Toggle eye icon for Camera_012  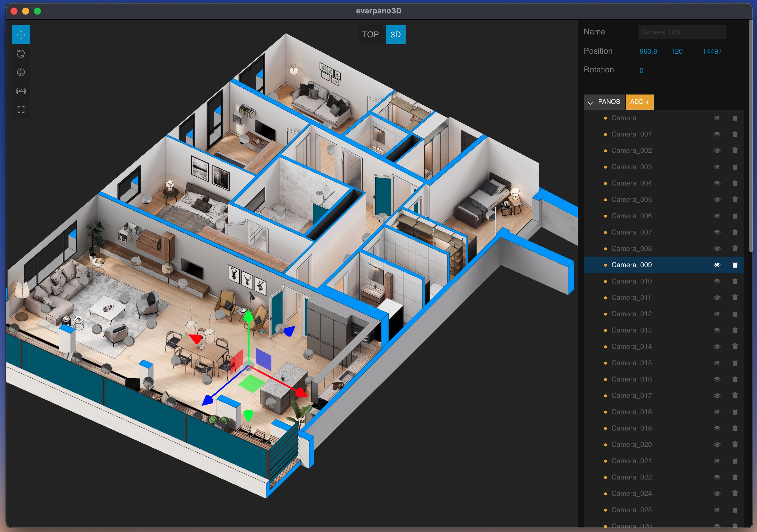pyautogui.click(x=717, y=314)
